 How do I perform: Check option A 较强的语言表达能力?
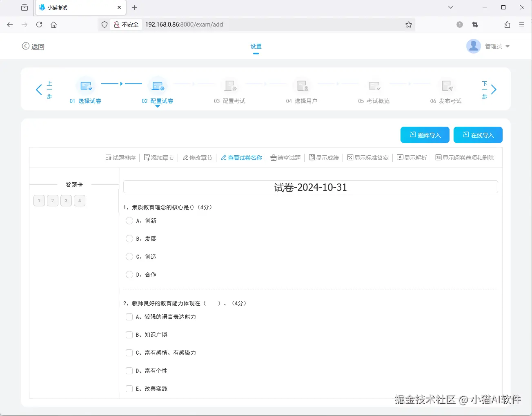[129, 317]
